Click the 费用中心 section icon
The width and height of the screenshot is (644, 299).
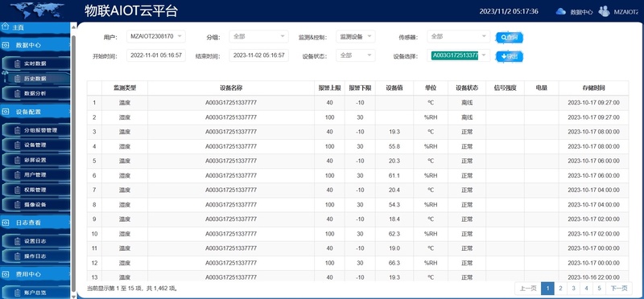pos(6,274)
